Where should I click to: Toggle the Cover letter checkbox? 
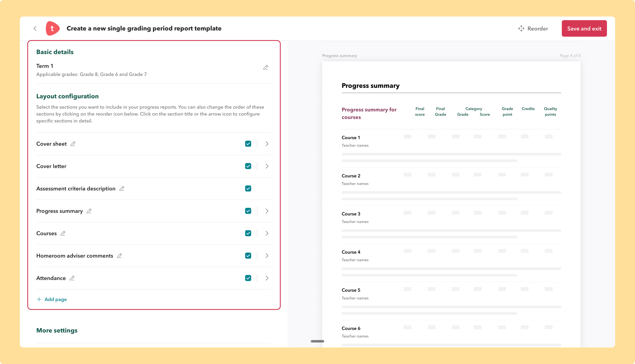click(x=248, y=166)
